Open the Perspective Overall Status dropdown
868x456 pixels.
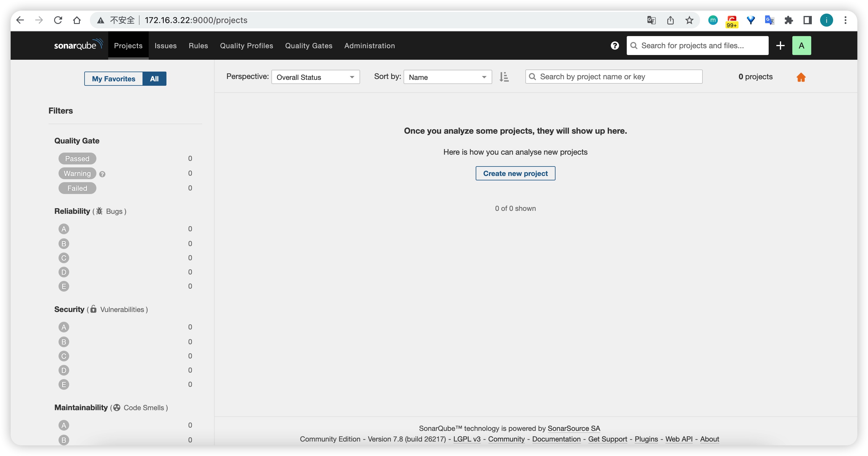pyautogui.click(x=315, y=77)
